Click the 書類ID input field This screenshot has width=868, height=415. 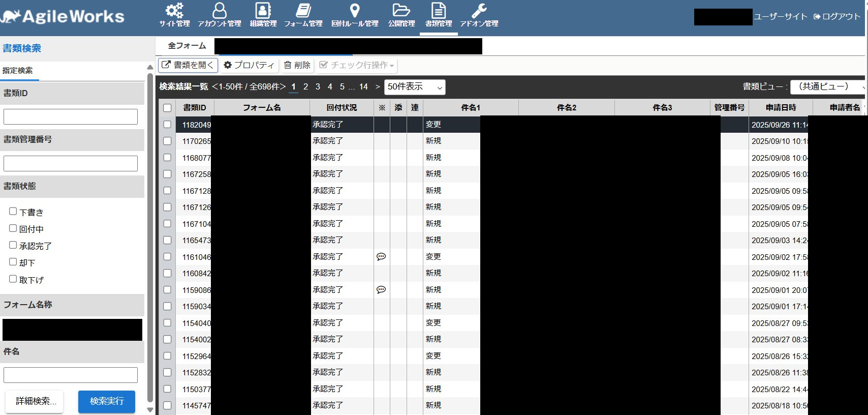[x=71, y=116]
